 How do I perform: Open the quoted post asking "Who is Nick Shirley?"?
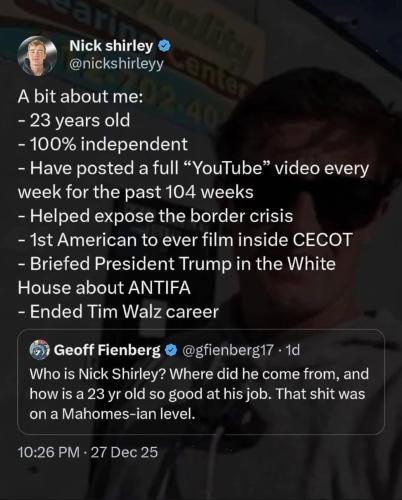pos(201,382)
